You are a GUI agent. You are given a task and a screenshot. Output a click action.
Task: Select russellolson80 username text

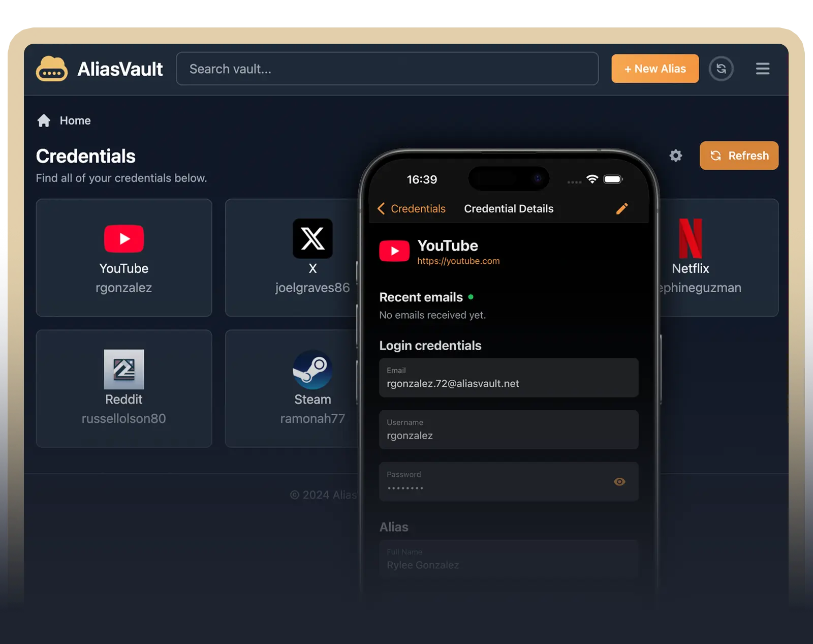(x=124, y=418)
